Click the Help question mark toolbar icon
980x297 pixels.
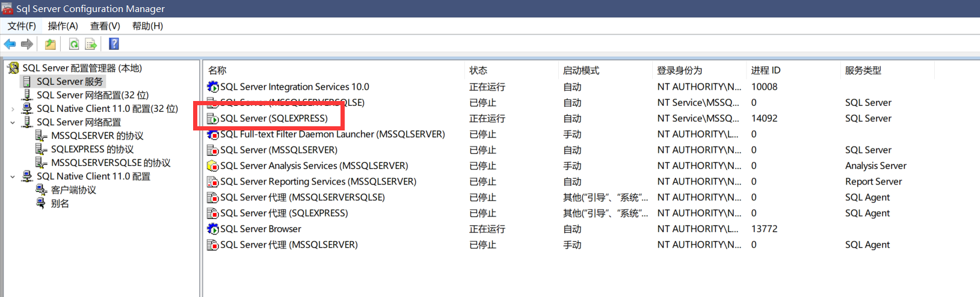tap(114, 44)
